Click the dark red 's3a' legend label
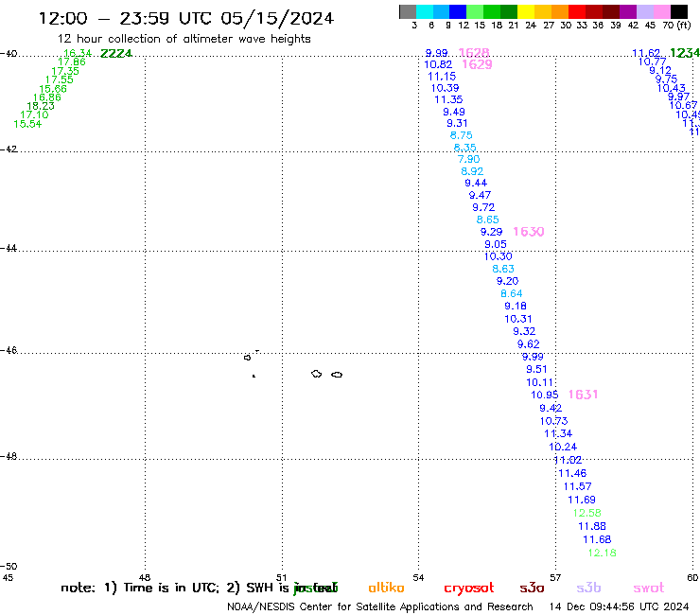 533,589
